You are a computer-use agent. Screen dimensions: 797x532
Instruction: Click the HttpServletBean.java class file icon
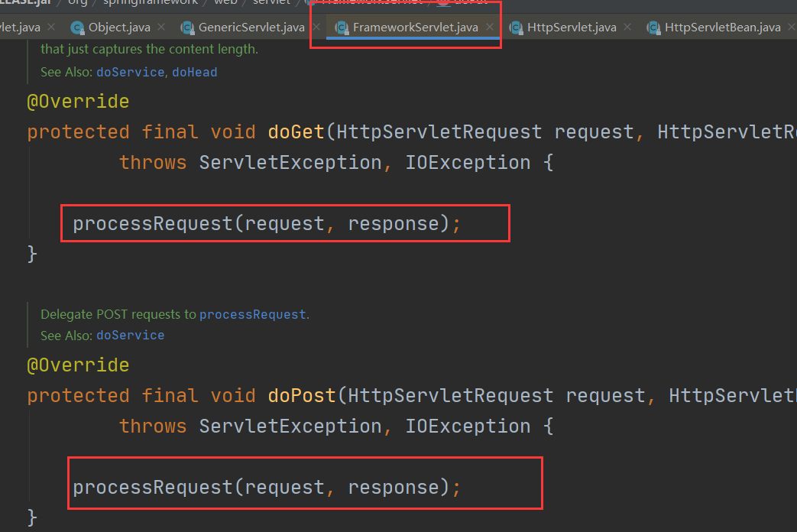tap(653, 28)
